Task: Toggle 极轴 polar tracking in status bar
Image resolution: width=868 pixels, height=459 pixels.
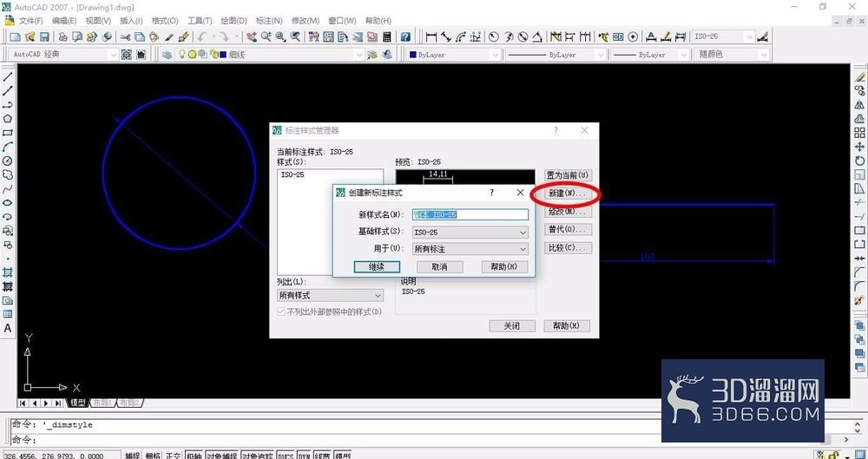Action: [194, 456]
